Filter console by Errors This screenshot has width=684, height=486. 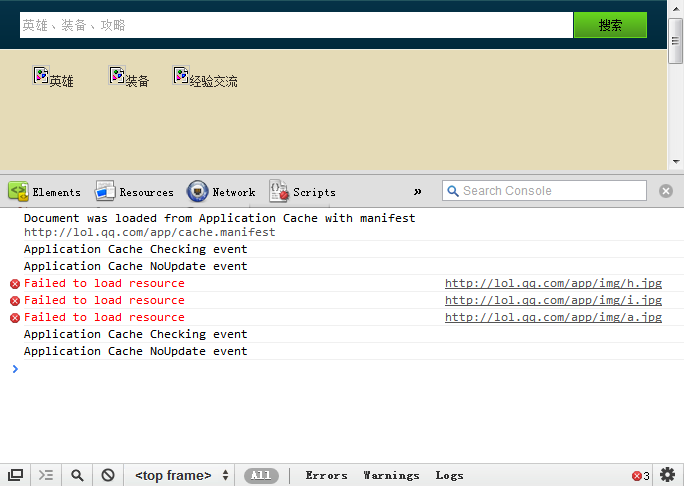coord(326,476)
